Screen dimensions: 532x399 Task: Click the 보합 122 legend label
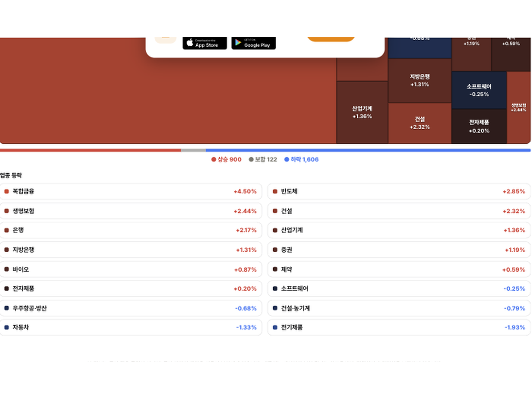263,160
